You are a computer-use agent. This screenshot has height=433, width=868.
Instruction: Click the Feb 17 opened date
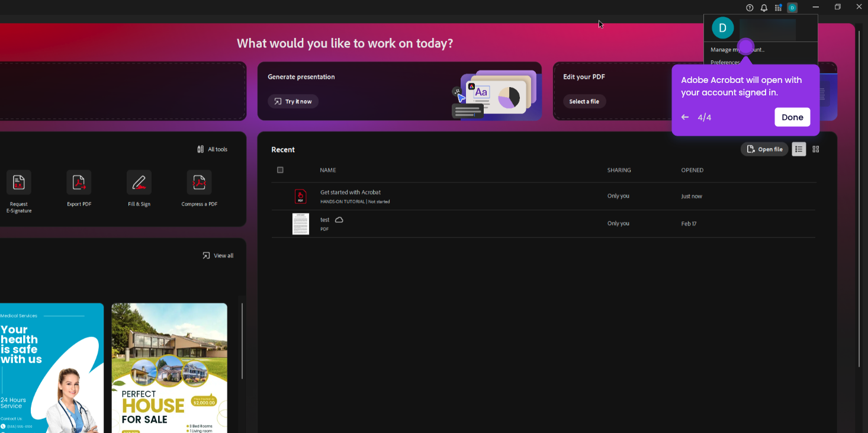(689, 224)
